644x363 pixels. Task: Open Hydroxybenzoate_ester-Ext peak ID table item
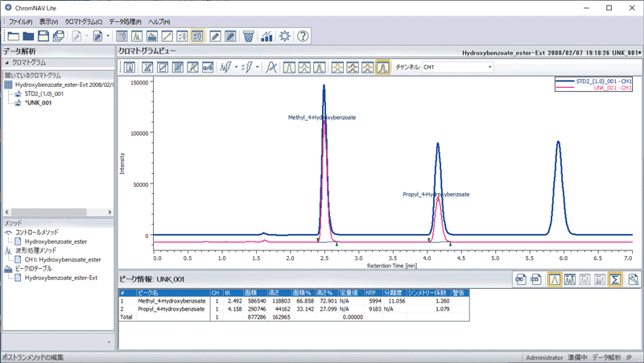(61, 278)
